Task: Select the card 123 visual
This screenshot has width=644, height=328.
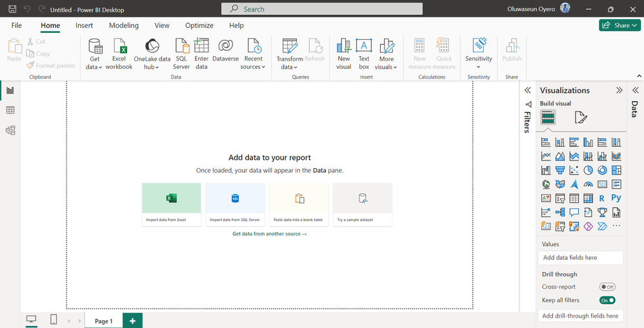Action: (x=602, y=184)
